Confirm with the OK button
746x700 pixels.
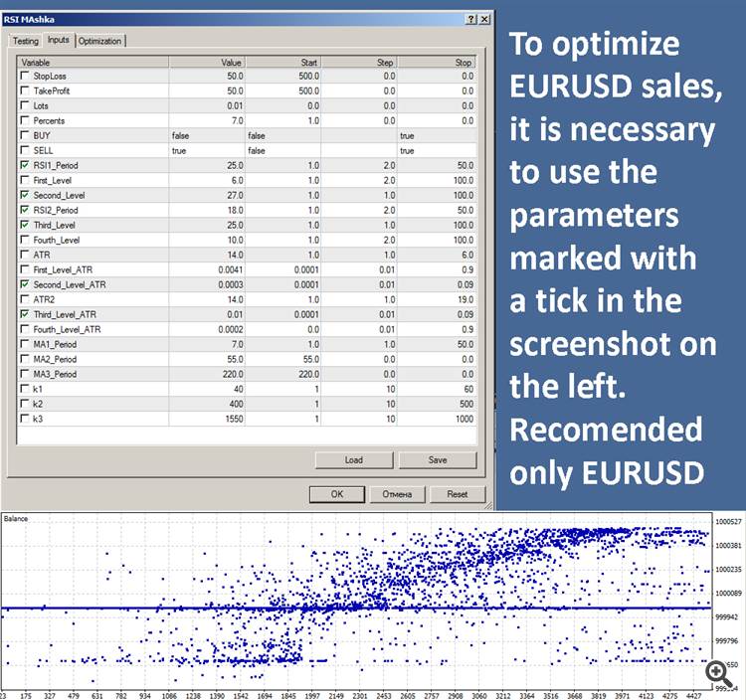[x=337, y=494]
